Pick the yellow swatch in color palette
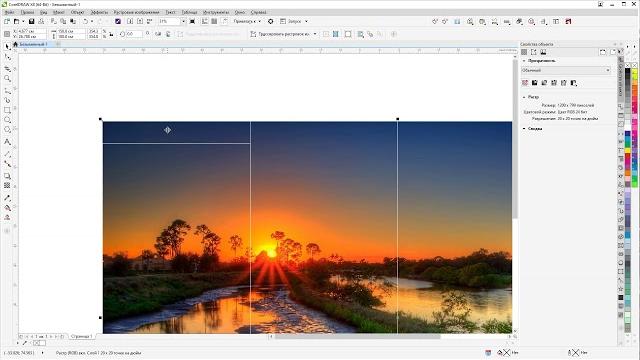640x360 pixels. (628, 151)
